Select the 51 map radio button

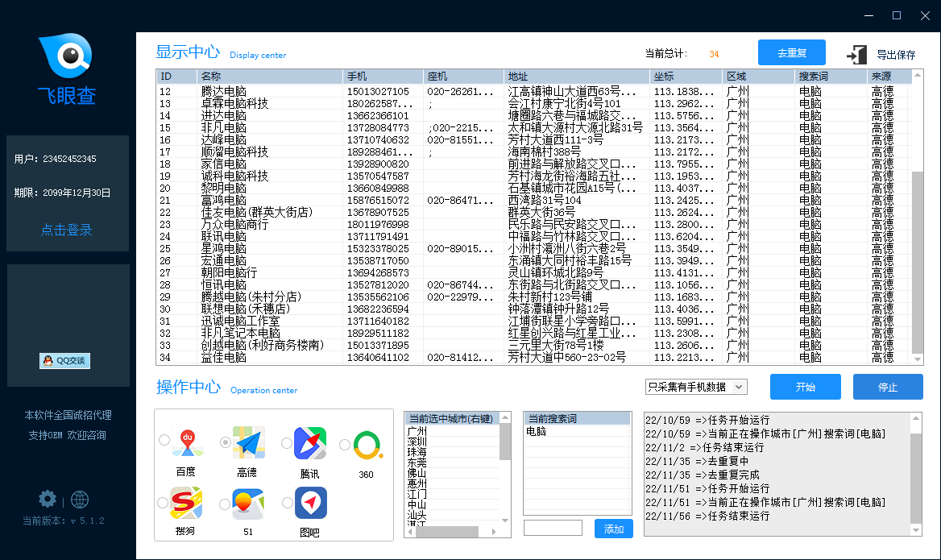(225, 504)
